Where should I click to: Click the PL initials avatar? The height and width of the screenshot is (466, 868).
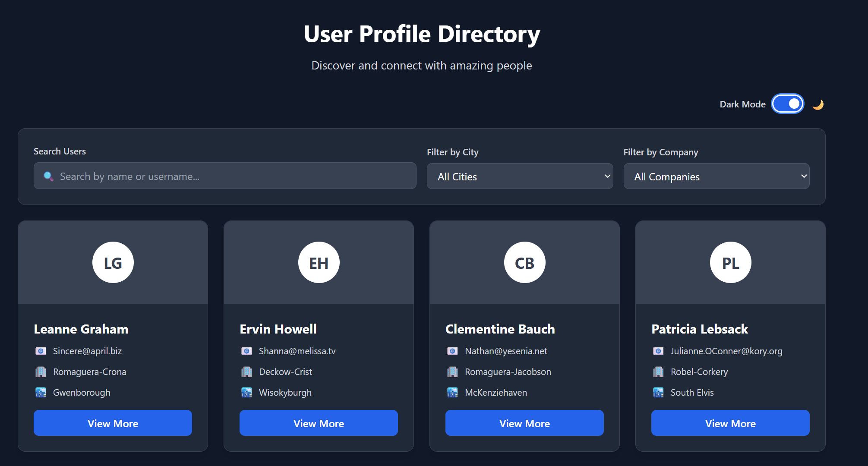pos(730,262)
